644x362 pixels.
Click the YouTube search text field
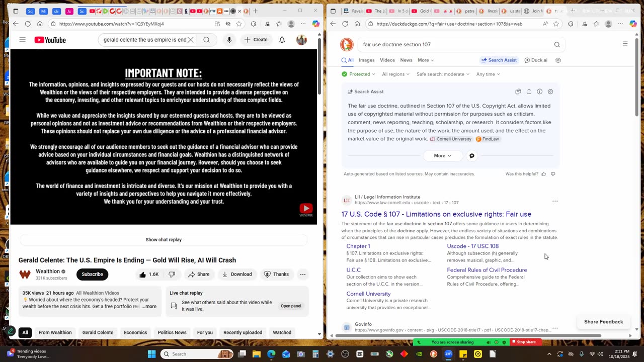click(144, 40)
